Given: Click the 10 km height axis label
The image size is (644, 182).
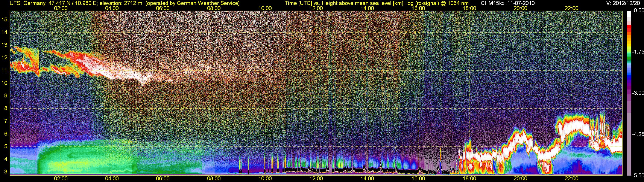Looking at the screenshot, I should [5, 83].
